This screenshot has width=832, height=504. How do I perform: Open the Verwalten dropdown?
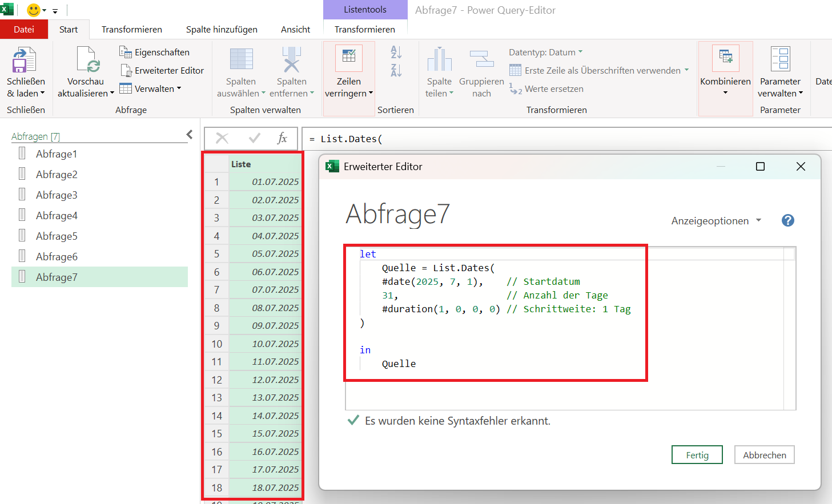click(179, 88)
